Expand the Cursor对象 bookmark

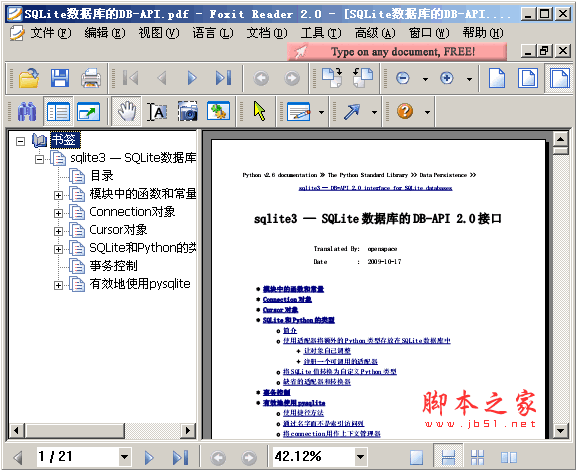[58, 231]
